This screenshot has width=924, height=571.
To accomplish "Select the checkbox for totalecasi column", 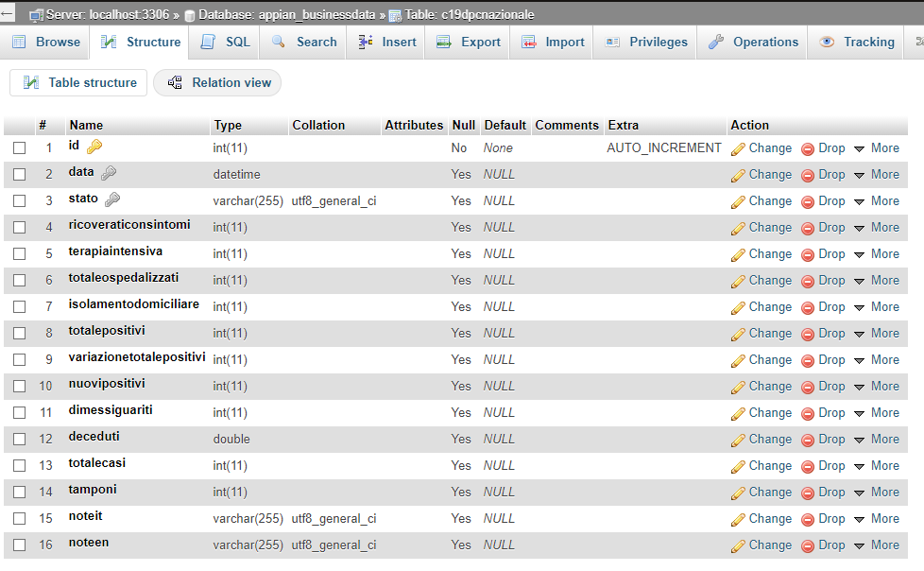I will click(x=20, y=465).
